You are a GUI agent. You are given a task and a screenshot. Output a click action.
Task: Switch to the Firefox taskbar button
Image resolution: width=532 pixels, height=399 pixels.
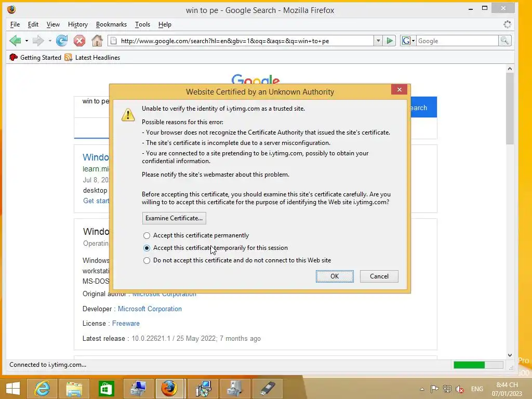click(x=169, y=389)
